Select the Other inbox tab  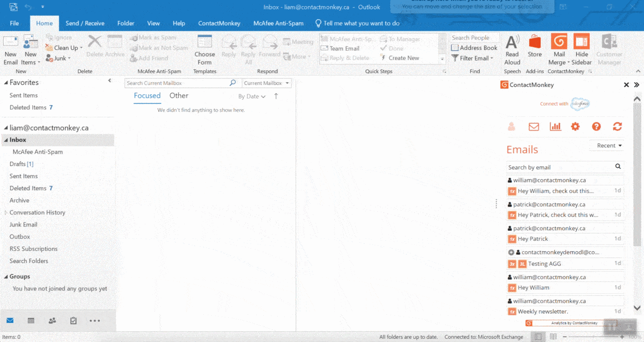pos(179,96)
